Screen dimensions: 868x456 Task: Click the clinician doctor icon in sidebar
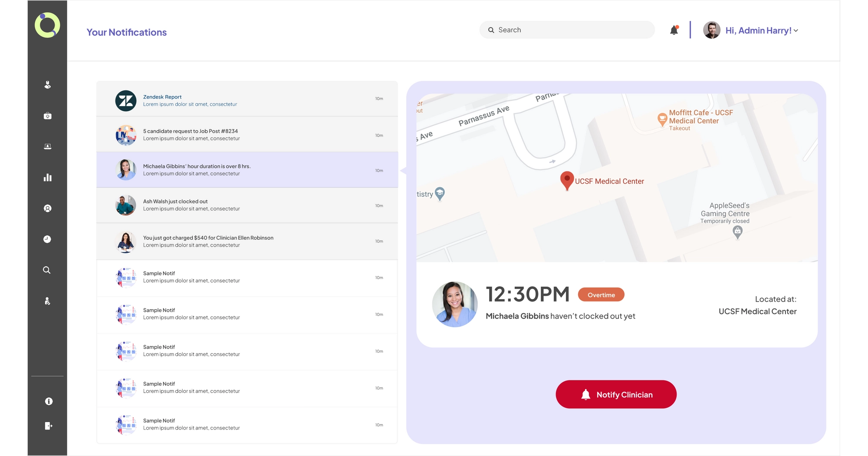tap(47, 85)
